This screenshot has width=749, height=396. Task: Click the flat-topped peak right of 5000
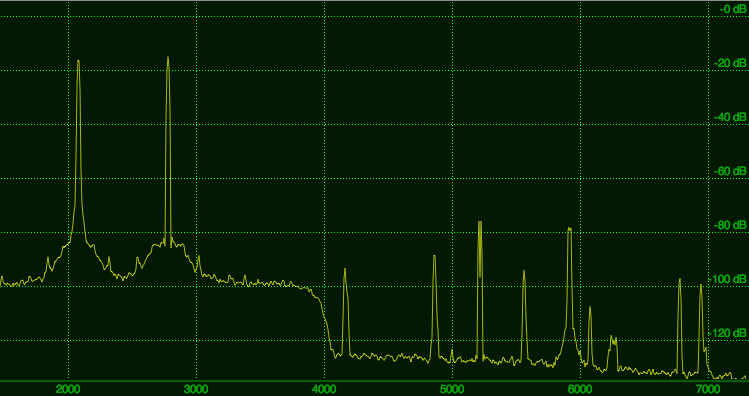coord(480,222)
